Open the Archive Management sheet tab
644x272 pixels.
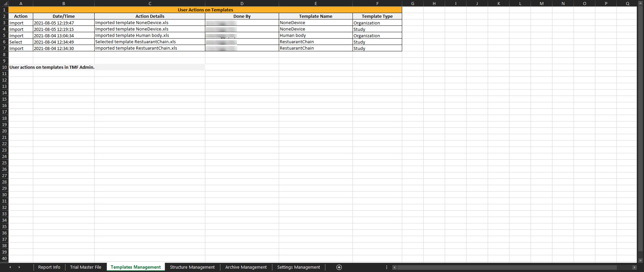point(246,267)
